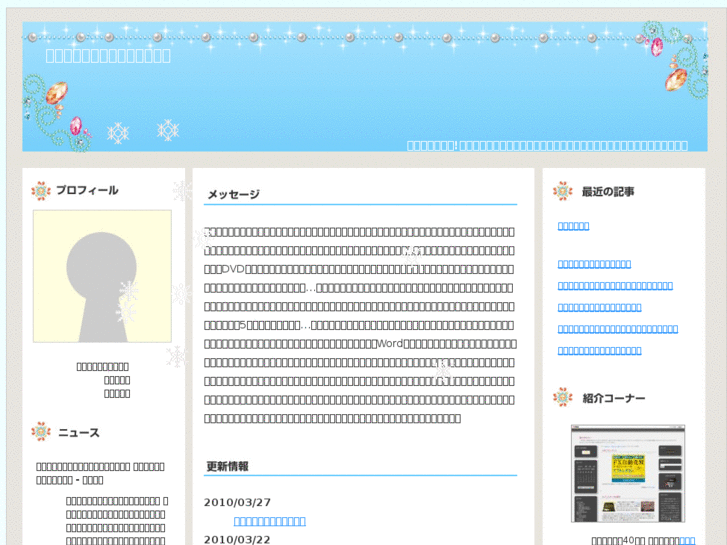Image resolution: width=727 pixels, height=545 pixels.
Task: Click the 更新情報 section heading
Action: (227, 466)
